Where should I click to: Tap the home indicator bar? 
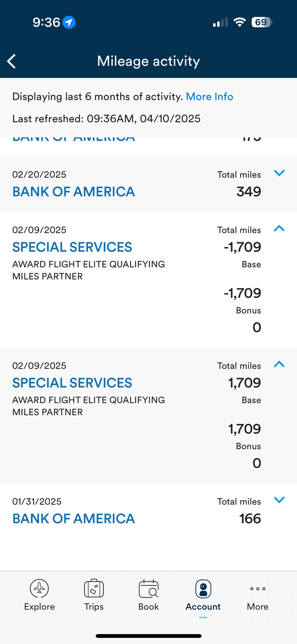(x=148, y=636)
